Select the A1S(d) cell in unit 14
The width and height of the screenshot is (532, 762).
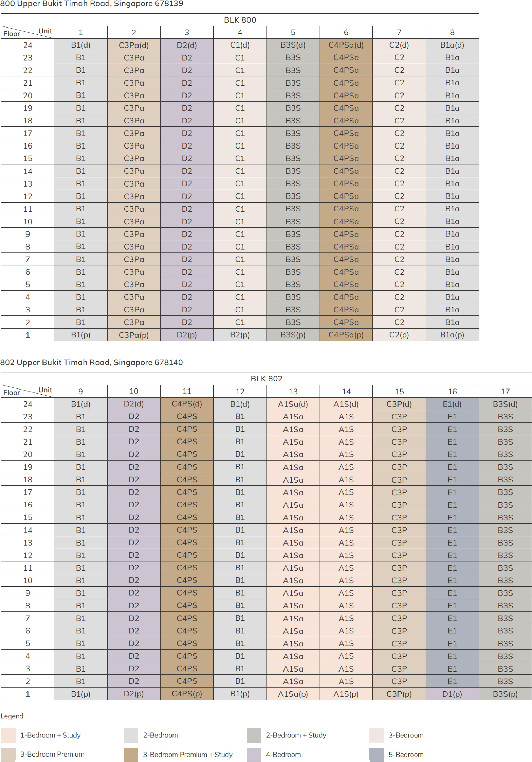[x=346, y=404]
